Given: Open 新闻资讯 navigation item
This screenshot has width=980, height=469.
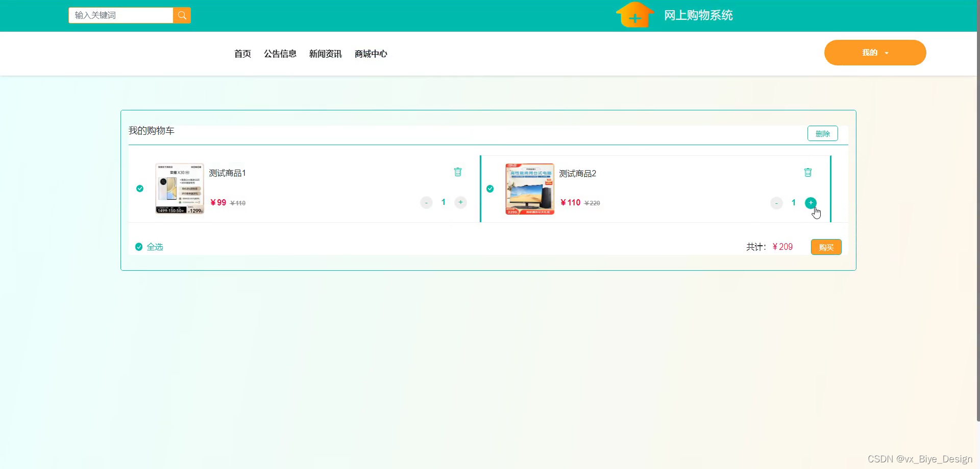Looking at the screenshot, I should click(326, 54).
